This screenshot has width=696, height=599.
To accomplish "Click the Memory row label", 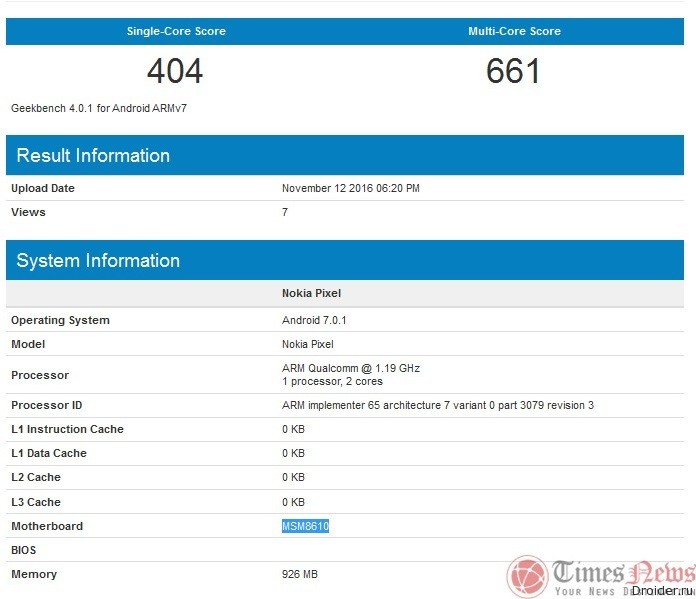I will click(x=34, y=574).
